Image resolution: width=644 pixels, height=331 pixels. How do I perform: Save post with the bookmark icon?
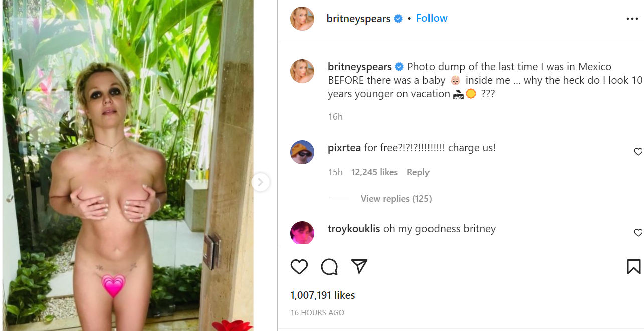pos(633,267)
